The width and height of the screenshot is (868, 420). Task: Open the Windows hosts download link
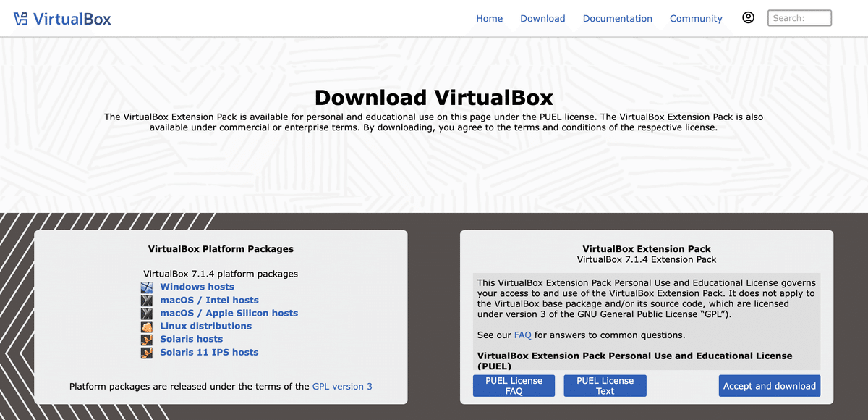click(x=197, y=287)
